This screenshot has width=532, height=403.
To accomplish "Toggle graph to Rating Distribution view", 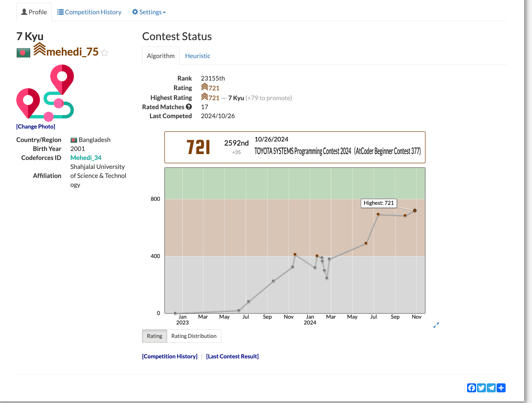I will point(194,336).
